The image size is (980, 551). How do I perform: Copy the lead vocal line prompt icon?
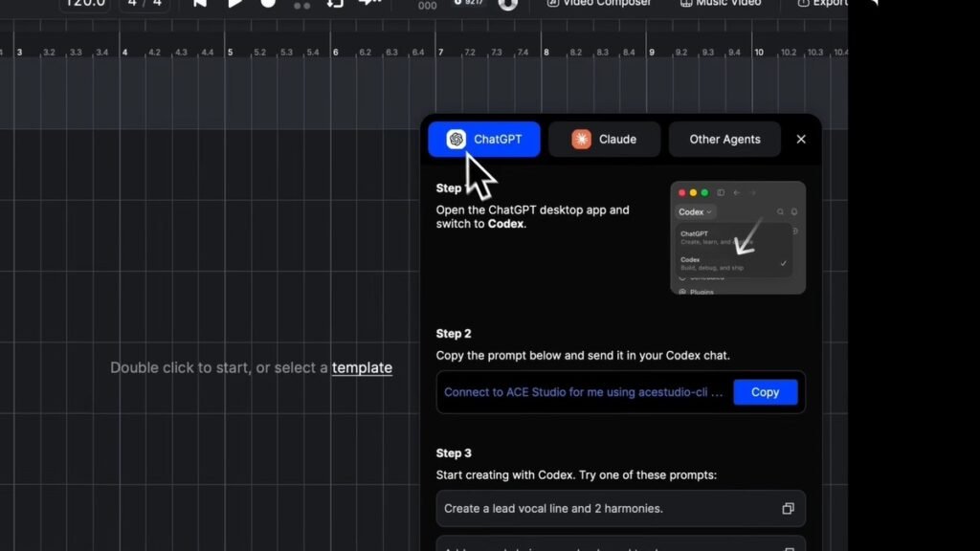click(x=788, y=509)
